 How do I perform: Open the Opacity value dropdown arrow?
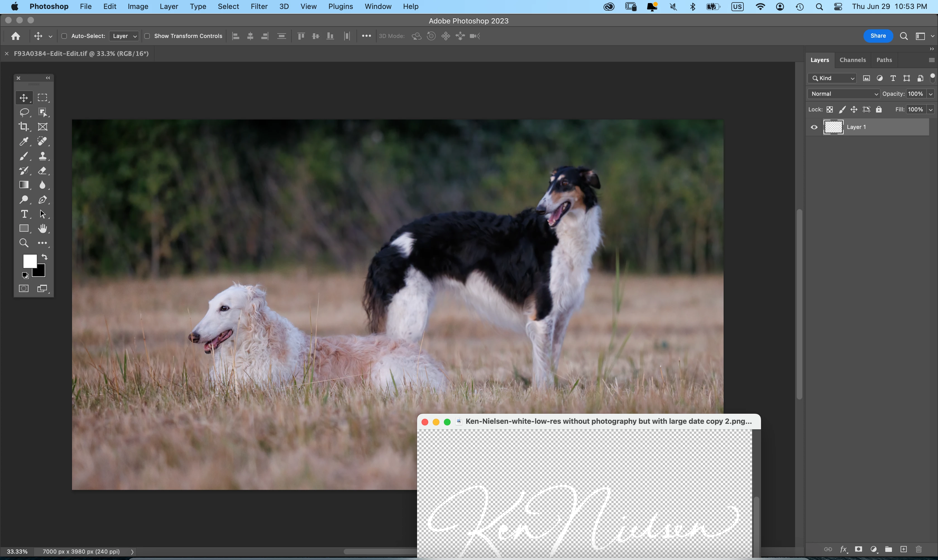[930, 94]
